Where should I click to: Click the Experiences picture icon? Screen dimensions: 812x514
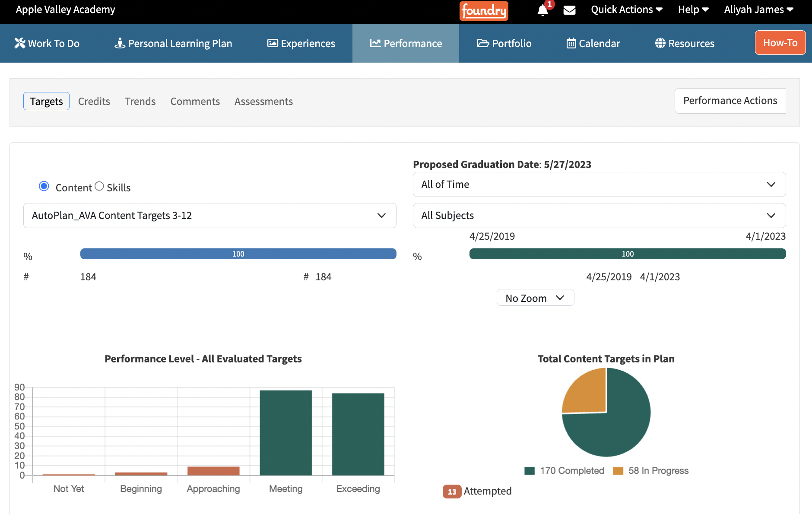click(273, 43)
